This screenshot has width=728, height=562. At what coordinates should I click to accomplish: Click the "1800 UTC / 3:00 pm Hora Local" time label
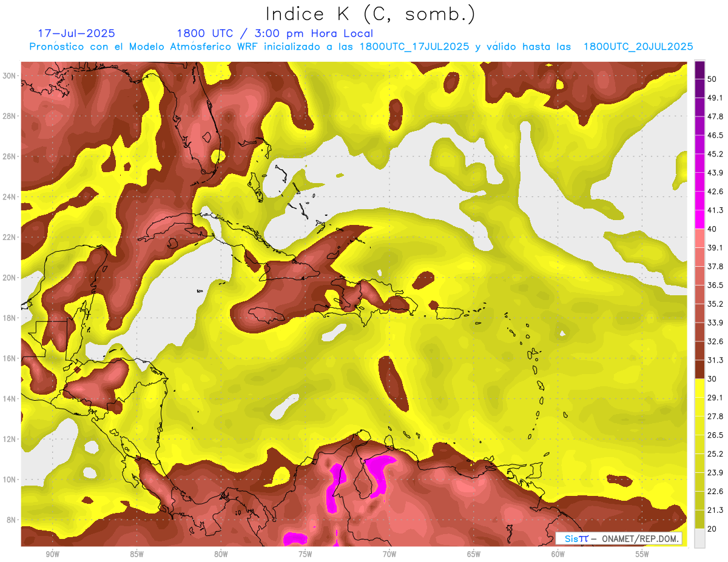coord(275,33)
